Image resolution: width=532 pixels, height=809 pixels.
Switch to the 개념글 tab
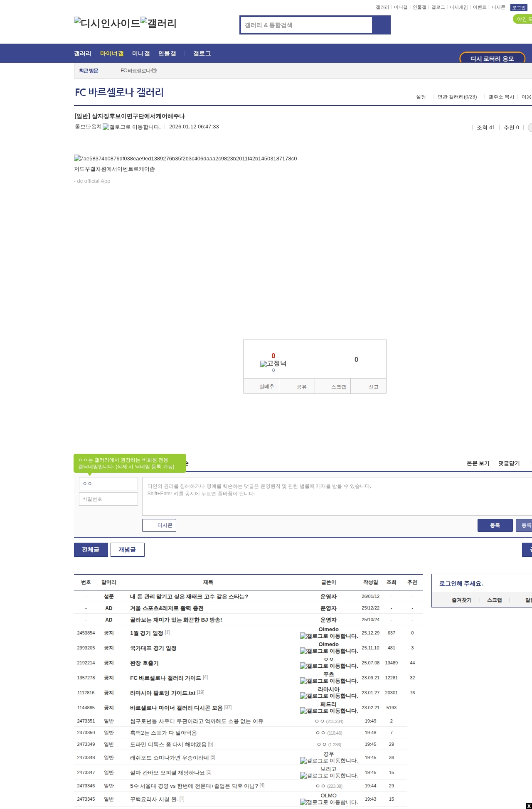(128, 550)
